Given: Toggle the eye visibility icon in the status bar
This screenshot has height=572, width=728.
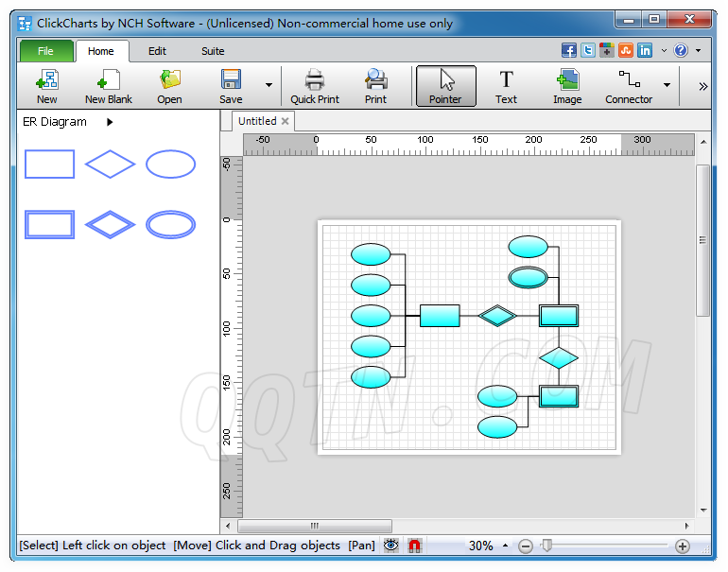Looking at the screenshot, I should pos(391,546).
